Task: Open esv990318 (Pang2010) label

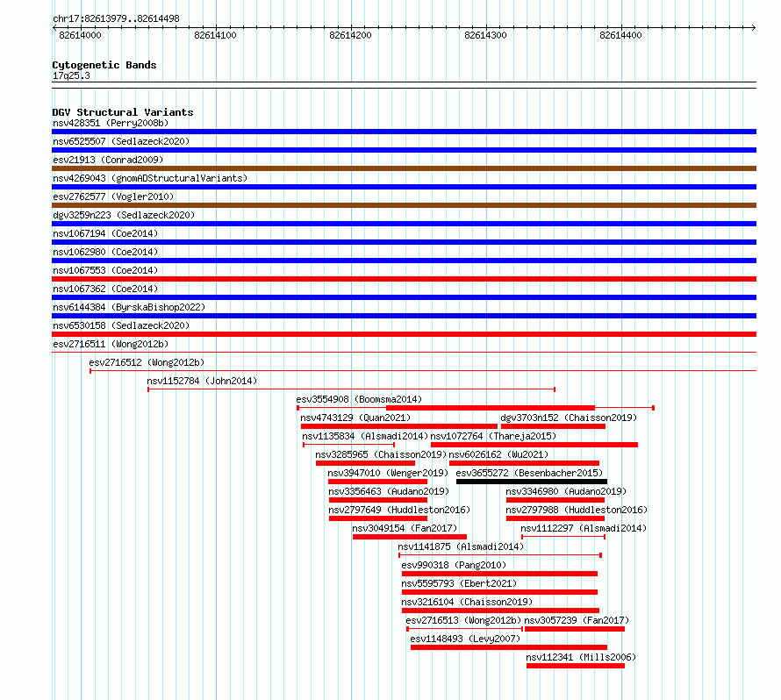Action: pos(454,565)
